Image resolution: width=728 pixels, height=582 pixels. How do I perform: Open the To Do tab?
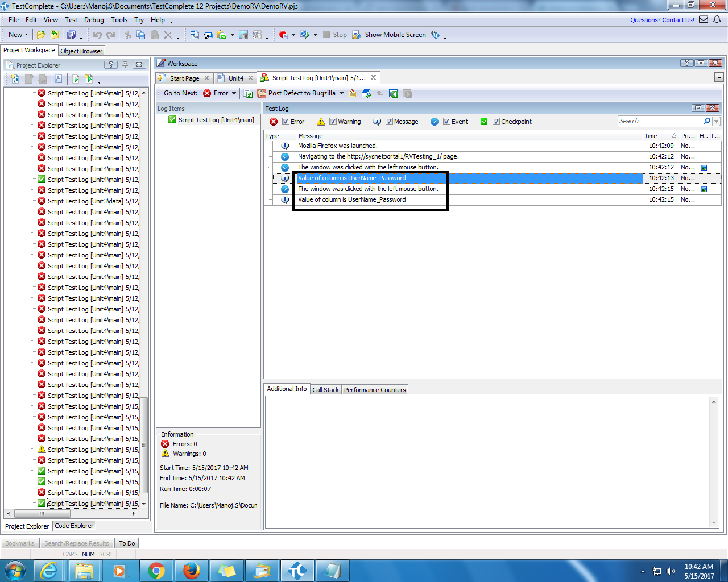click(127, 543)
